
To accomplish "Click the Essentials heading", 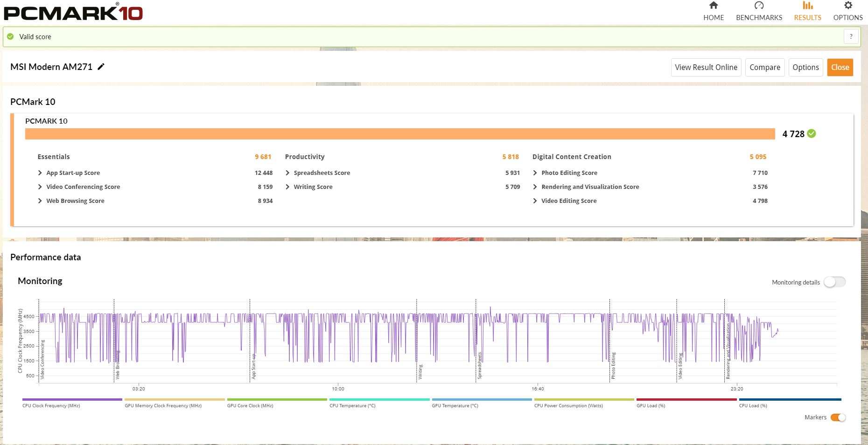I will coord(54,157).
